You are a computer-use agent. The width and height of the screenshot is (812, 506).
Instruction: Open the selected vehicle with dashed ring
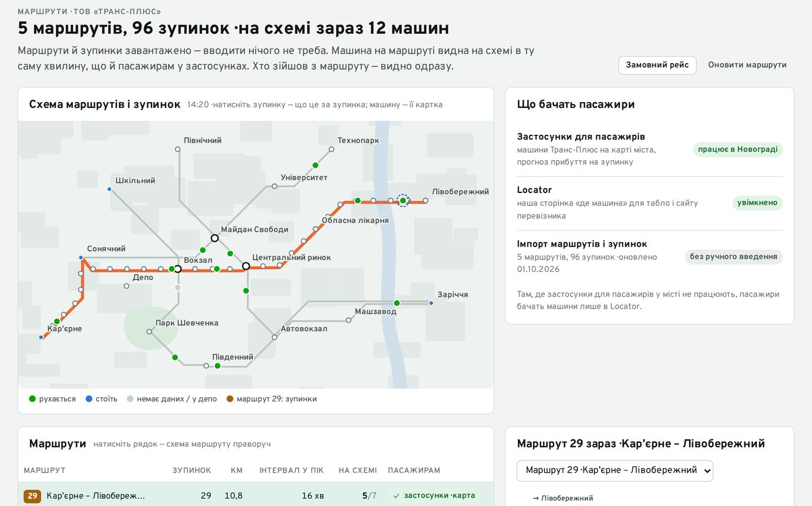tap(403, 200)
